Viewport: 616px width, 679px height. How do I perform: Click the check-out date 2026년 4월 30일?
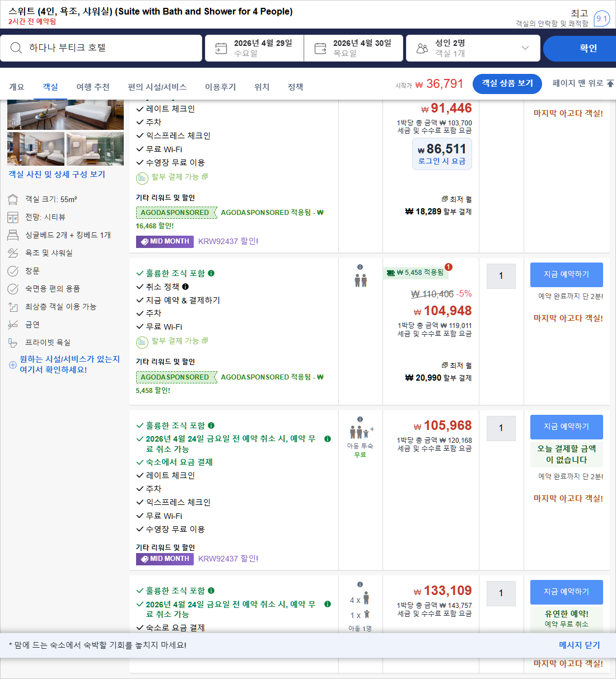point(353,48)
